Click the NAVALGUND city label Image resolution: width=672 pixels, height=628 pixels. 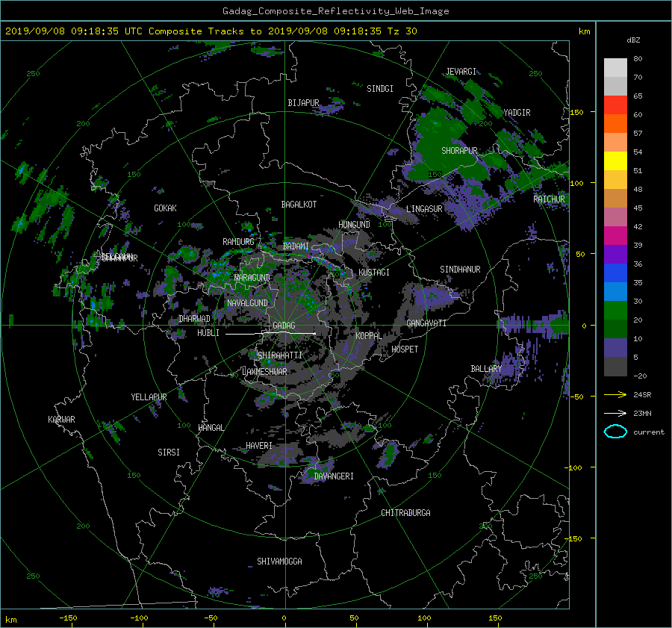click(x=247, y=303)
